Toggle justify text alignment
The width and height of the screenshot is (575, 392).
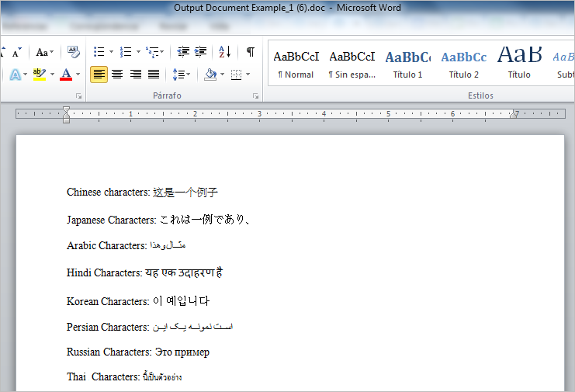tap(154, 75)
